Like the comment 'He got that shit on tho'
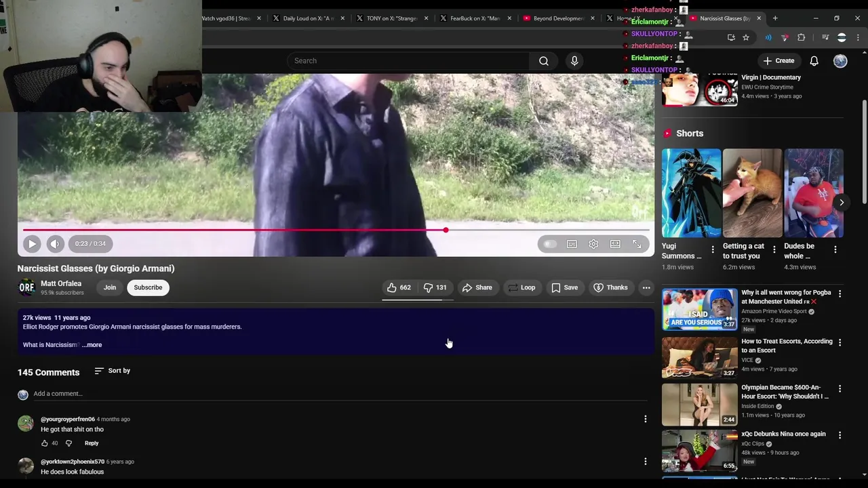Screen dimensions: 868x488 click(45, 443)
